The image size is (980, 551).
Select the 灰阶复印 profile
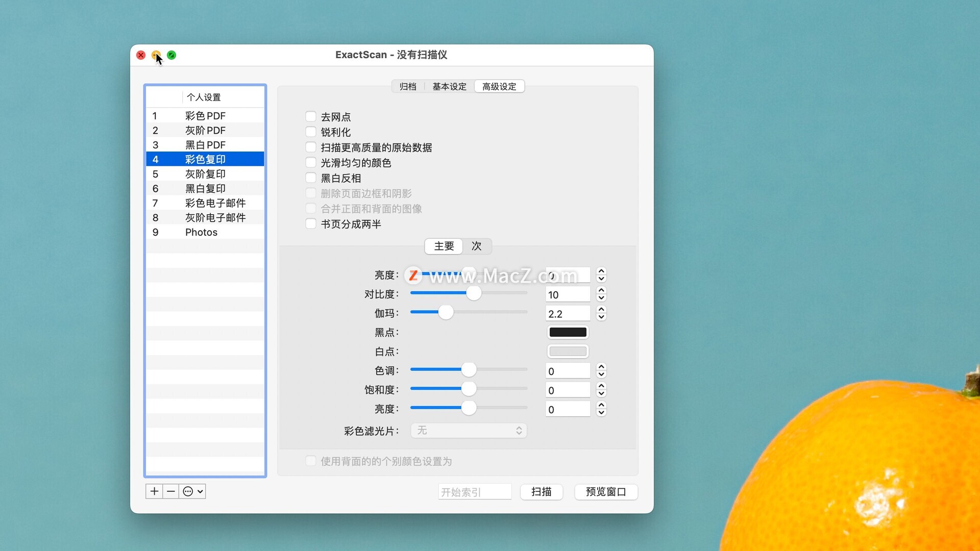[x=205, y=174]
